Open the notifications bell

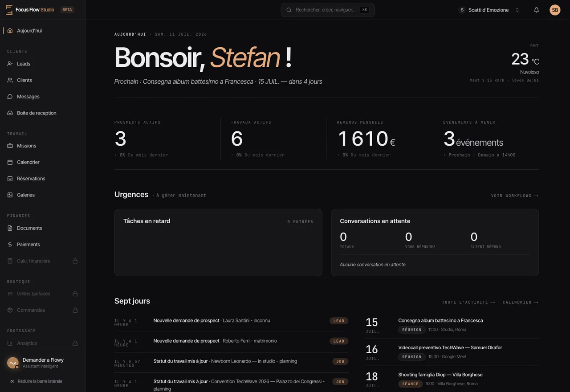(x=537, y=10)
